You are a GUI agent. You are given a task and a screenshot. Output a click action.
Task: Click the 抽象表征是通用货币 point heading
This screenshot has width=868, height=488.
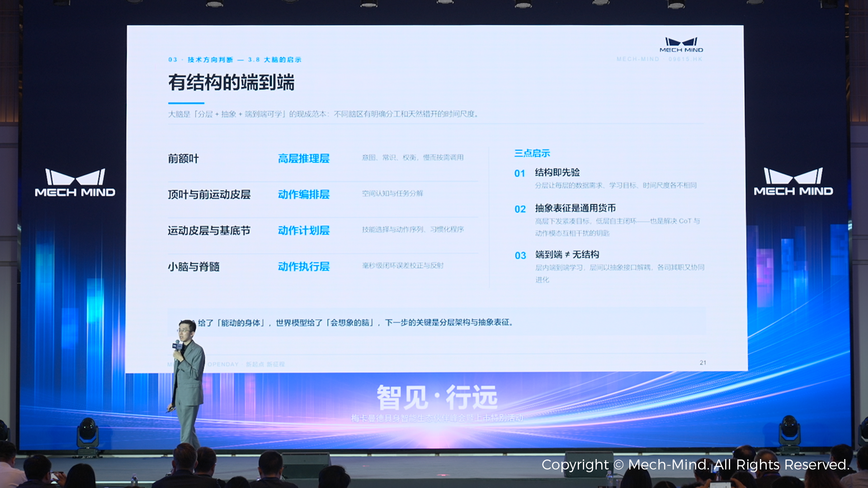[x=576, y=208]
